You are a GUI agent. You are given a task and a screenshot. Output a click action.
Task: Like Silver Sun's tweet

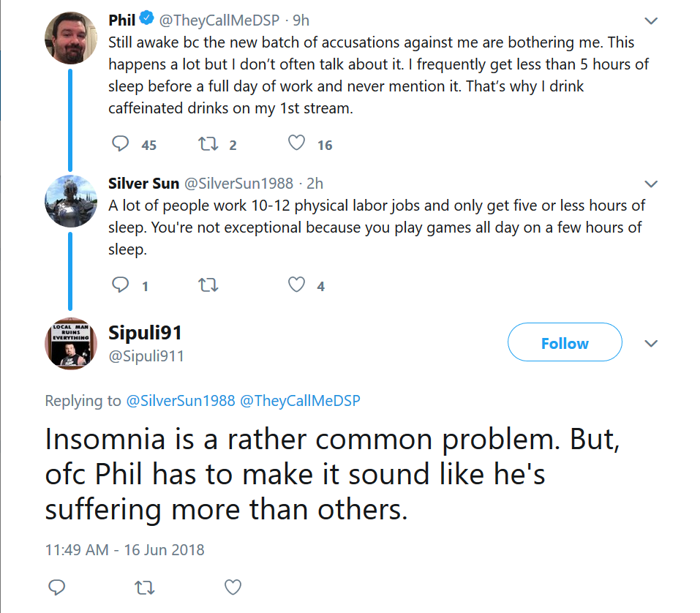[x=296, y=285]
